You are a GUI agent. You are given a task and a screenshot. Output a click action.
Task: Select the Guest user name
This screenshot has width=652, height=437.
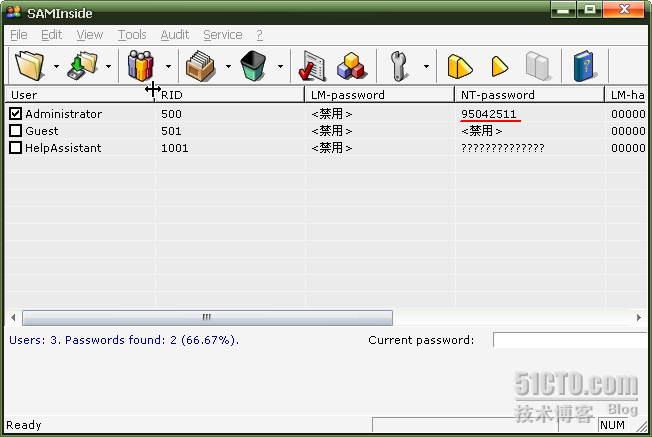[x=42, y=131]
